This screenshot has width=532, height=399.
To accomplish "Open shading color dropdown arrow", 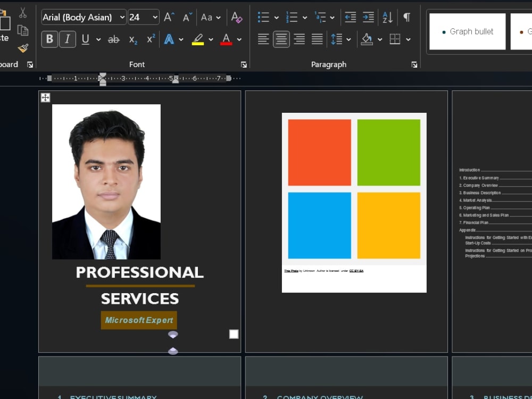I will (x=380, y=39).
